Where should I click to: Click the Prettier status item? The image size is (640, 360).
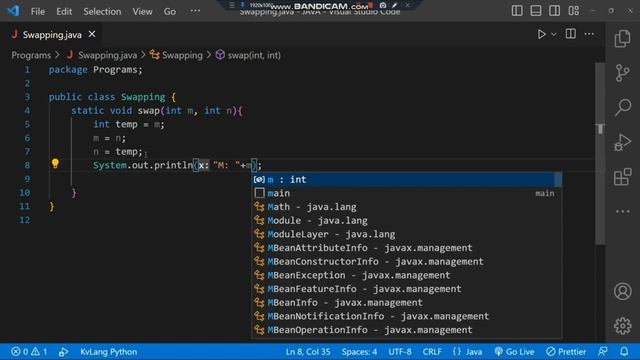coord(566,351)
